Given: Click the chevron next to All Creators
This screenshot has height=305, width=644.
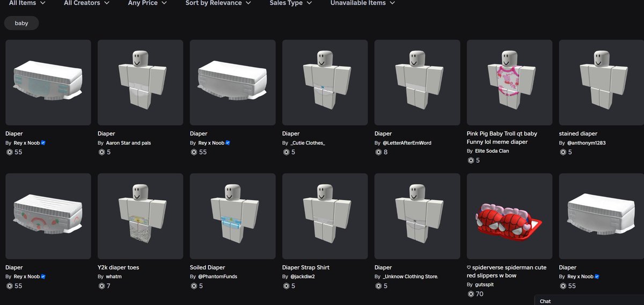Looking at the screenshot, I should (106, 3).
